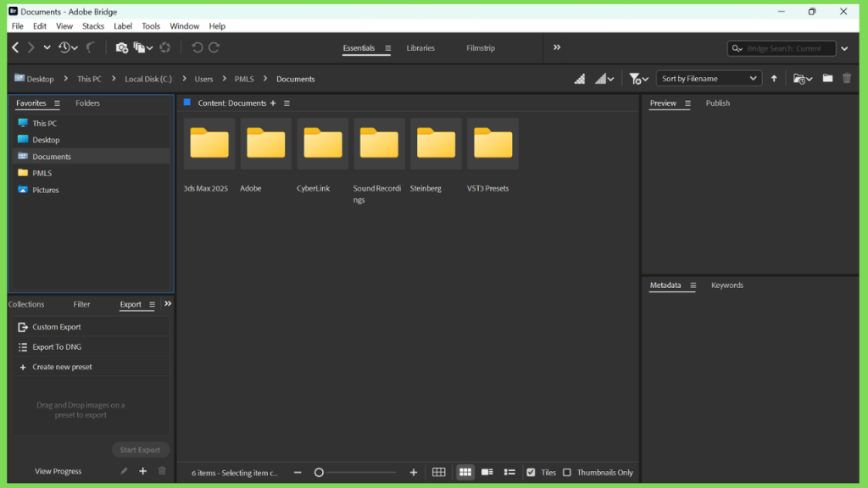The image size is (868, 488).
Task: Open the Export panel menu icon
Action: [152, 304]
